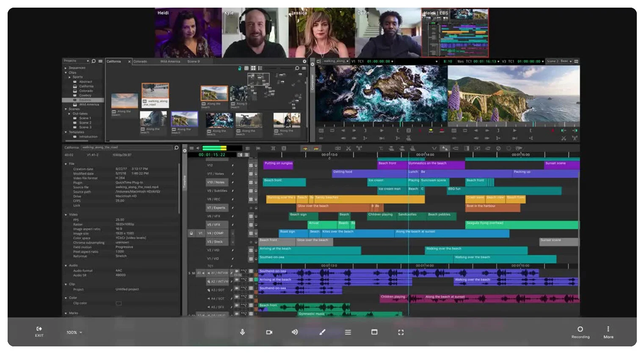644x354 pixels.
Task: Click the Recording button in bottom bar
Action: (x=580, y=332)
